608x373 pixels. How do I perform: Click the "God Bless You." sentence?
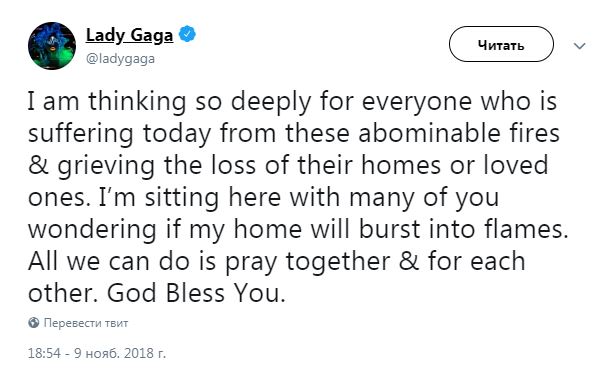[196, 293]
